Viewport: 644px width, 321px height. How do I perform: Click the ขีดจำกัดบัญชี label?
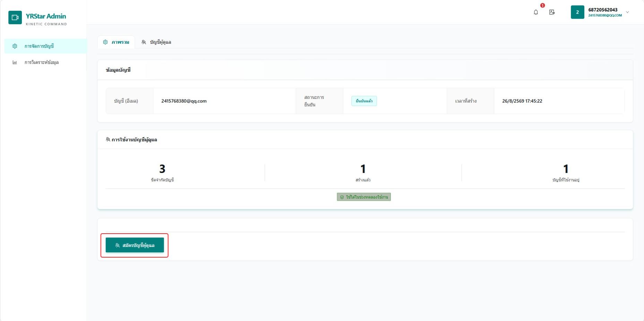[x=162, y=180]
